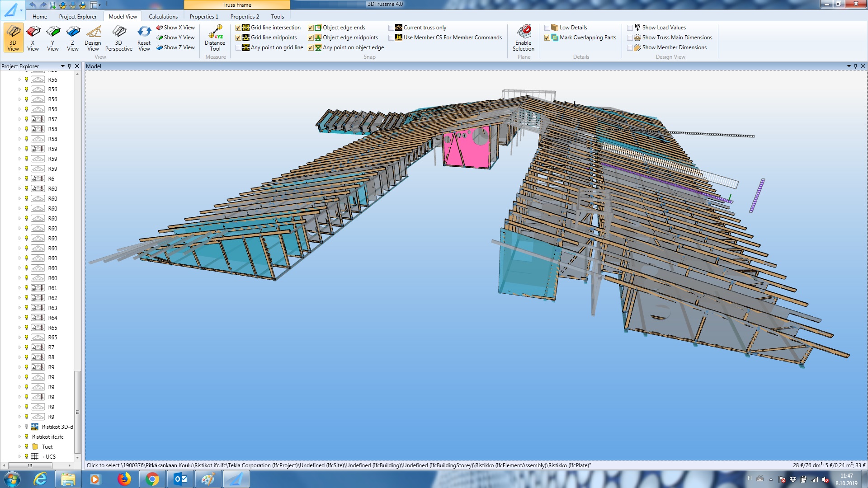Screen dimensions: 868x488
Task: Open Firefox from the taskbar
Action: [x=123, y=479]
